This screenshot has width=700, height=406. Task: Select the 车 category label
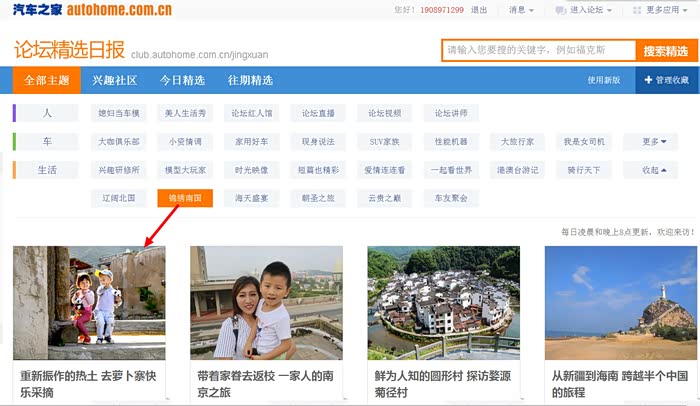47,142
